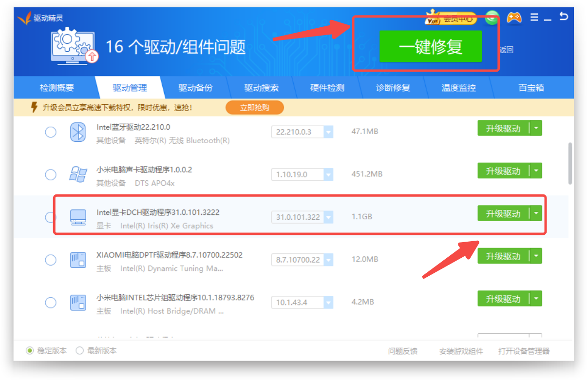Choose the 最新版本 radio option
This screenshot has height=381, width=588.
(80, 350)
